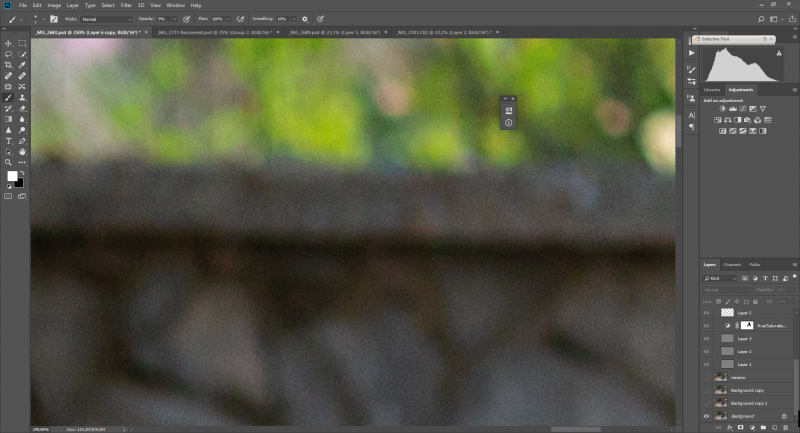Select the Rectangular Marquee tool

[22, 43]
